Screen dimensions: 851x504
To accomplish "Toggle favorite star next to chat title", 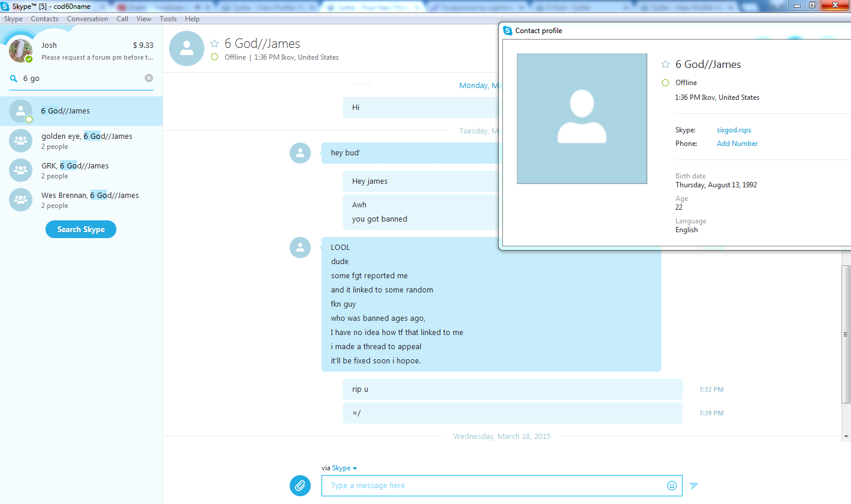I will (215, 44).
